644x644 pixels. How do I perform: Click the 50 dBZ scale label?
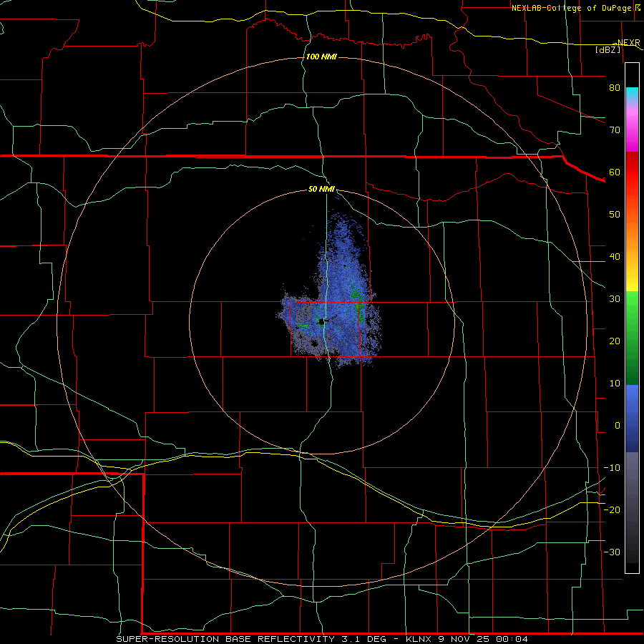(615, 215)
